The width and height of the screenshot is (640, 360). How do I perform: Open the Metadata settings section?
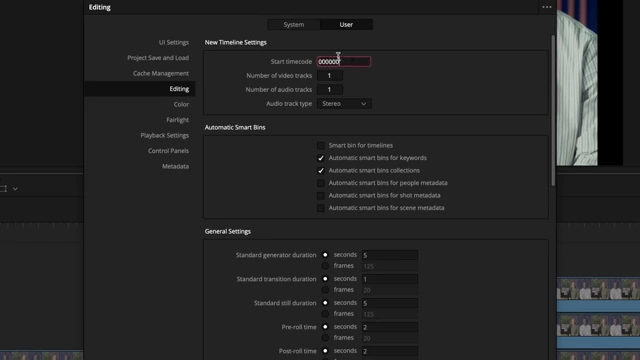point(175,167)
